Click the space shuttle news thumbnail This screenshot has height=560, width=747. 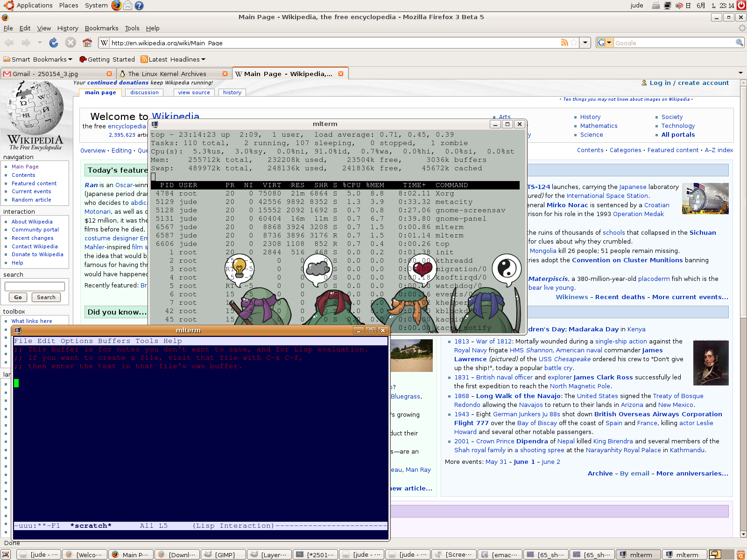pos(705,199)
